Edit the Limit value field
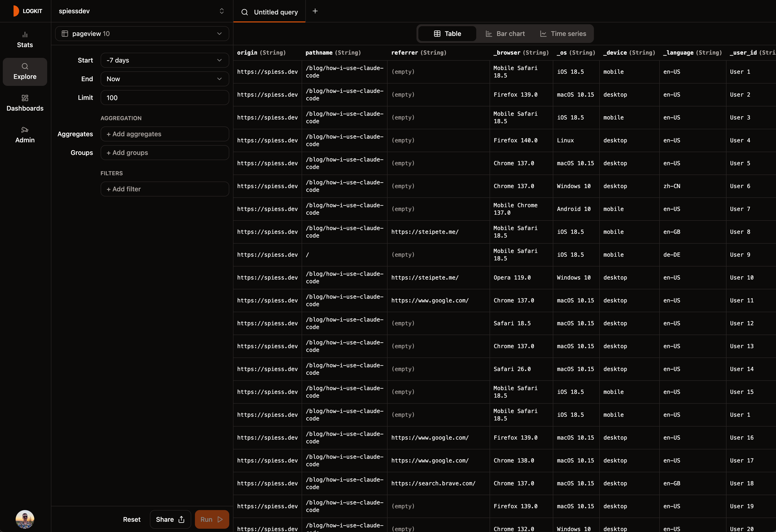 (x=164, y=98)
